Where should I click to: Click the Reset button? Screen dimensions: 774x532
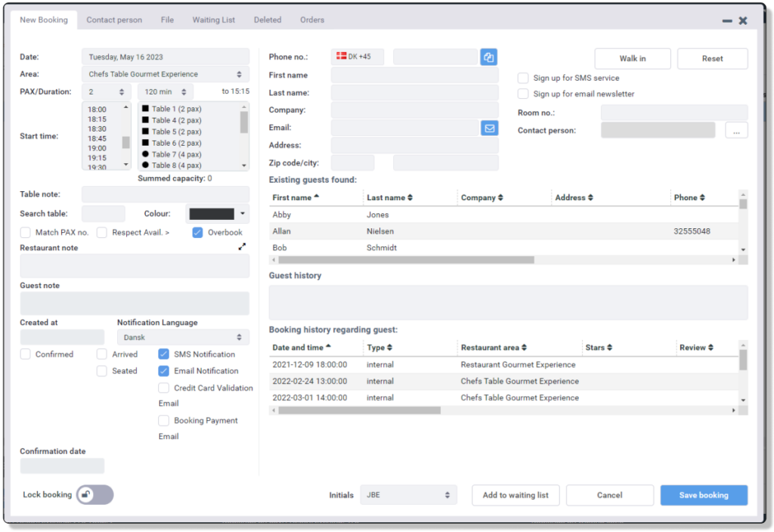click(712, 58)
